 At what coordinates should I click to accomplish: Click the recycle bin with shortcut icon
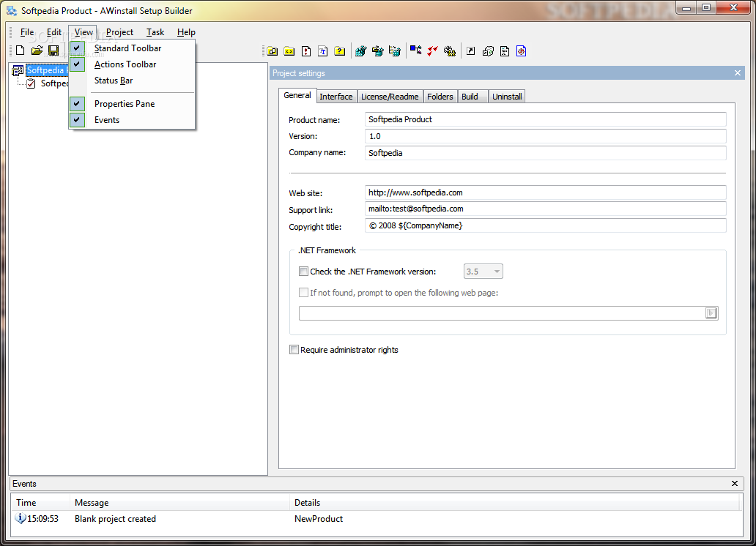tap(488, 51)
